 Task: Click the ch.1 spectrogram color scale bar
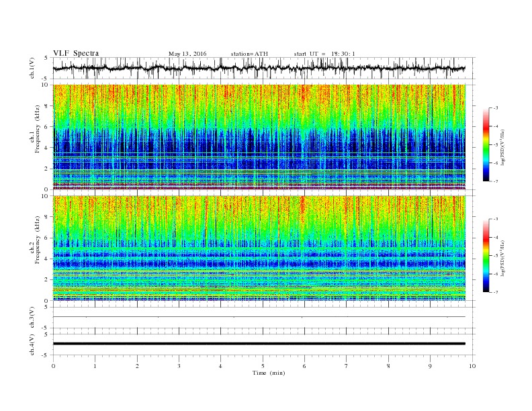pos(486,144)
